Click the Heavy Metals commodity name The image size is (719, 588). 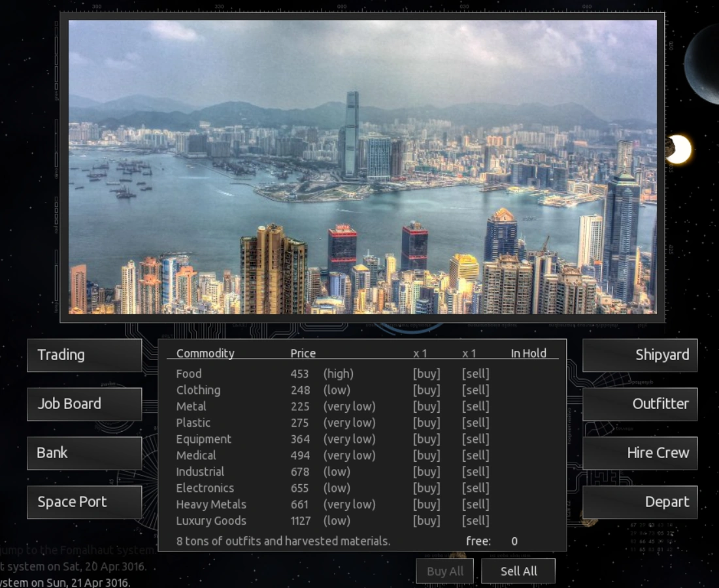tap(211, 504)
